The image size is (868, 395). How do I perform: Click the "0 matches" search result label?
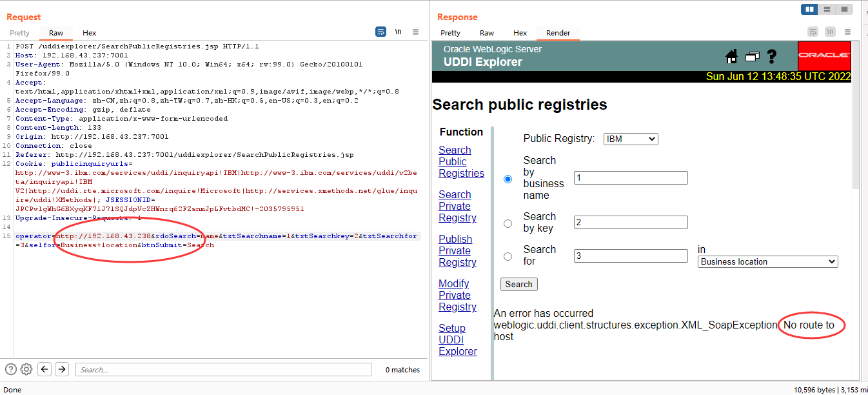pyautogui.click(x=402, y=370)
